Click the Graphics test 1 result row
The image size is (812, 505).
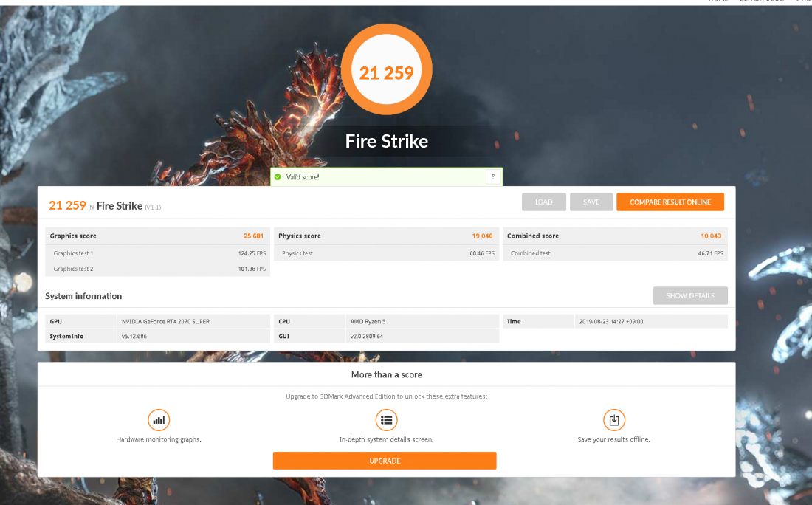point(157,253)
